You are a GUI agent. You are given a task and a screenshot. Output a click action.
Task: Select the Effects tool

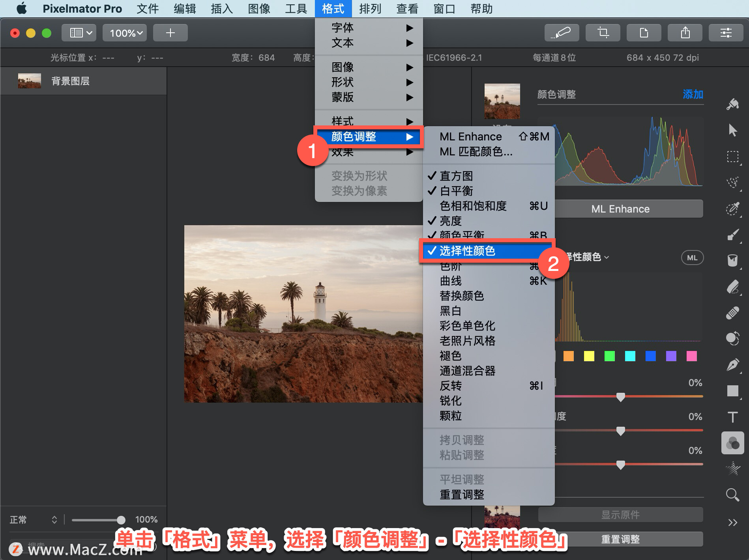[x=733, y=469]
